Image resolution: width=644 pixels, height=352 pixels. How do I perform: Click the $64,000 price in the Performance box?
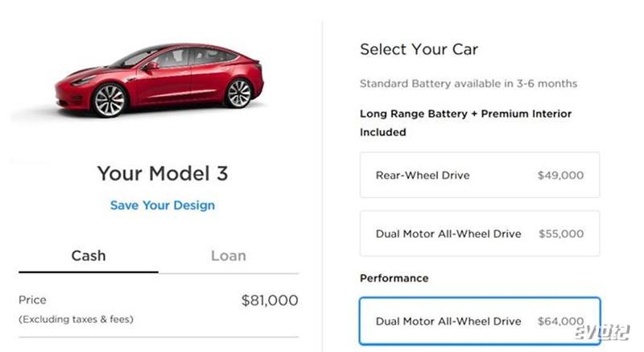[560, 321]
